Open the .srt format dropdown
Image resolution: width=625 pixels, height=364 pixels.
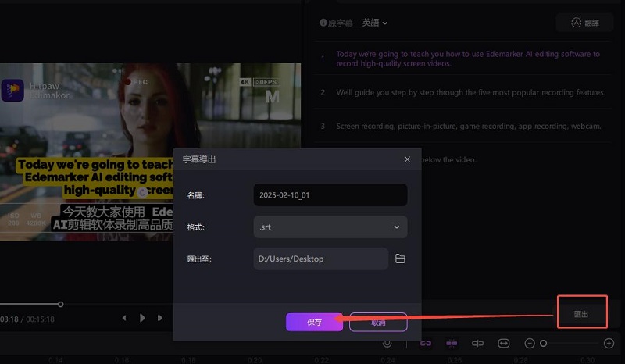(330, 227)
